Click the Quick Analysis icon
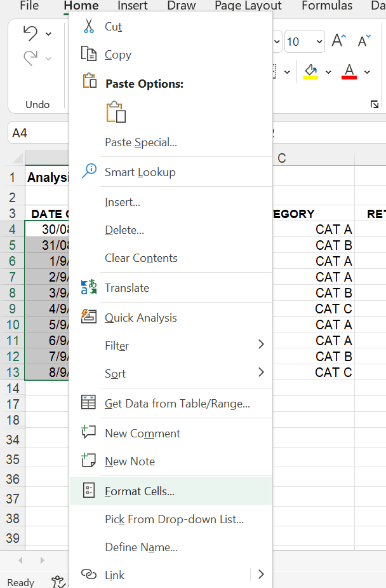The width and height of the screenshot is (386, 588). [89, 317]
